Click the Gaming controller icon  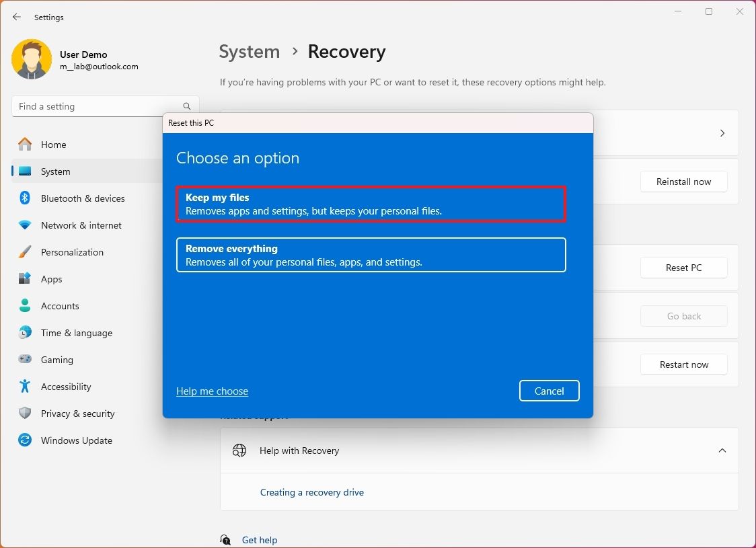point(26,360)
